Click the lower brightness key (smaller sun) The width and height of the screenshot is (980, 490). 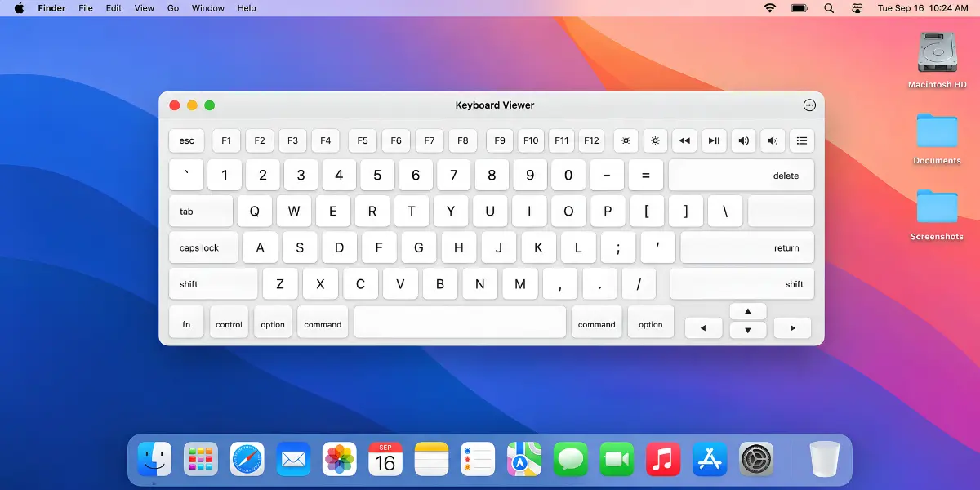coord(626,140)
